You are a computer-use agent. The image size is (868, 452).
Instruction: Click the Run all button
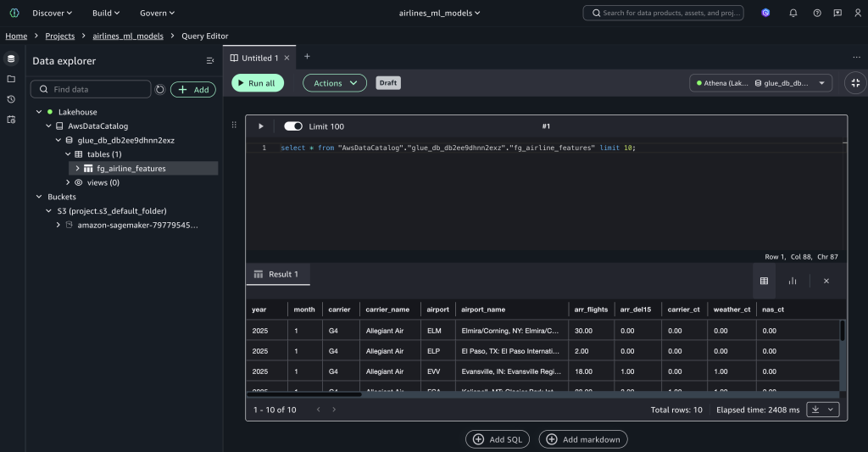258,83
